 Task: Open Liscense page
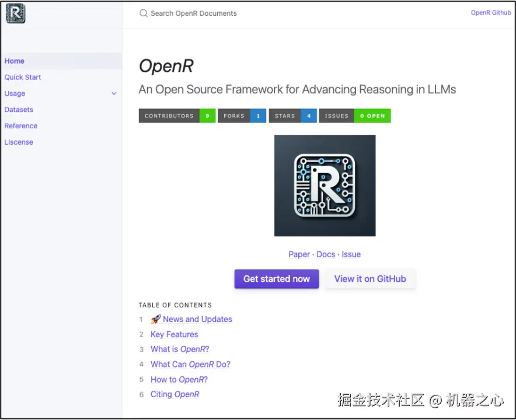pyautogui.click(x=19, y=142)
